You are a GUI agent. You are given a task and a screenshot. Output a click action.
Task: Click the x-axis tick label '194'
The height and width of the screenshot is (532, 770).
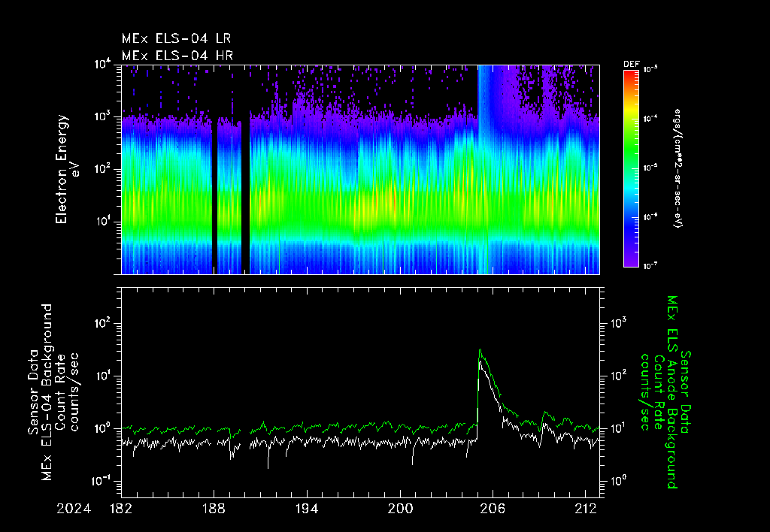click(x=307, y=509)
